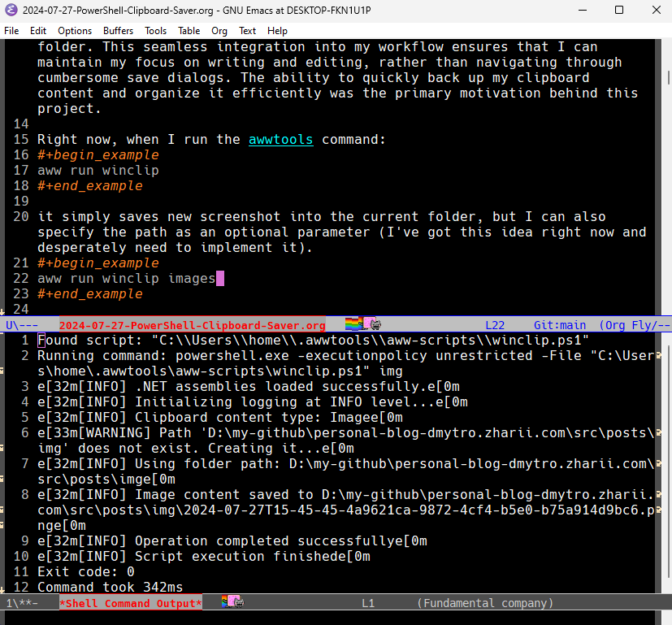Toggle the U\--- buffer status indicator in the org mode line
The image size is (672, 625).
(x=22, y=325)
